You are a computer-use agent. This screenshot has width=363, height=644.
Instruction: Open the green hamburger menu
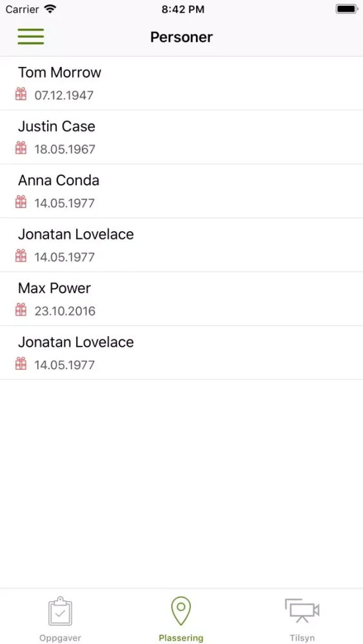coord(31,37)
